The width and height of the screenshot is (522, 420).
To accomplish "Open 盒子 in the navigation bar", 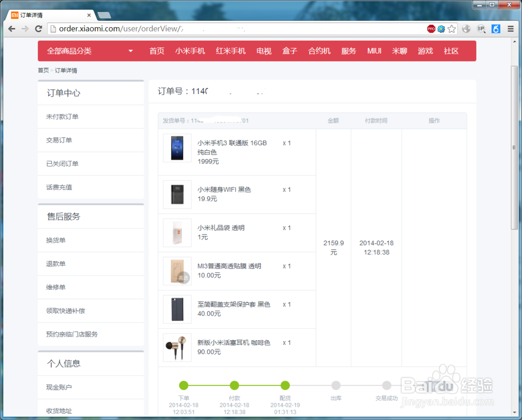I will click(290, 51).
